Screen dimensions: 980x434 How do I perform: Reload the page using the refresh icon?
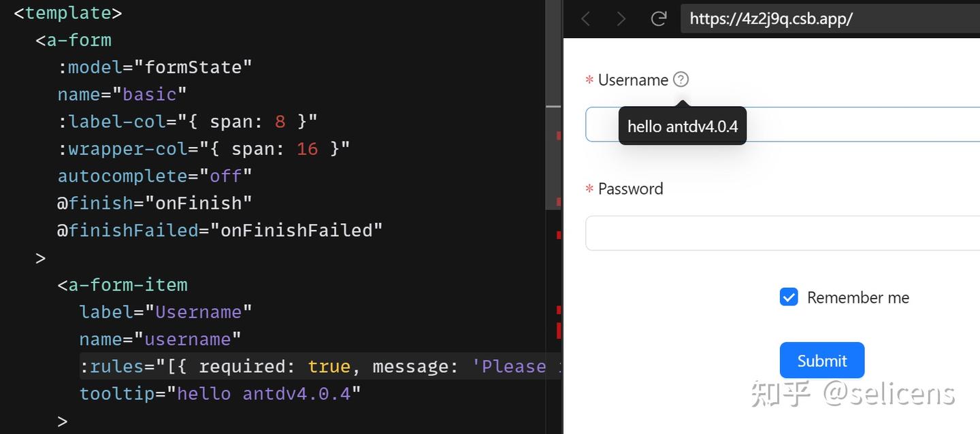(x=657, y=18)
